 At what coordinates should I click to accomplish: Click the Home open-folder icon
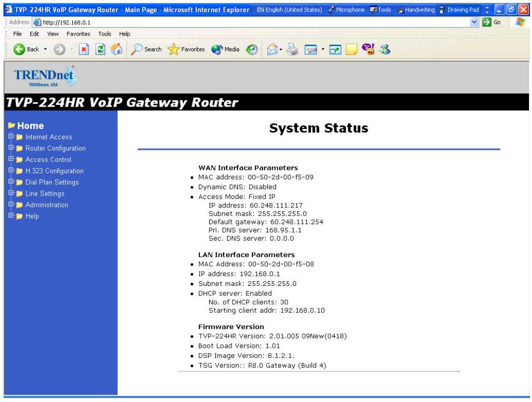coord(12,126)
